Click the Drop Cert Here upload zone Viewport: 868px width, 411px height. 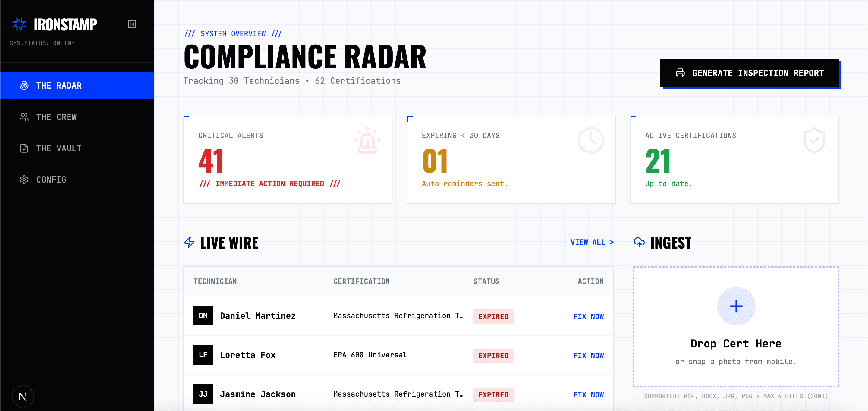click(x=736, y=343)
